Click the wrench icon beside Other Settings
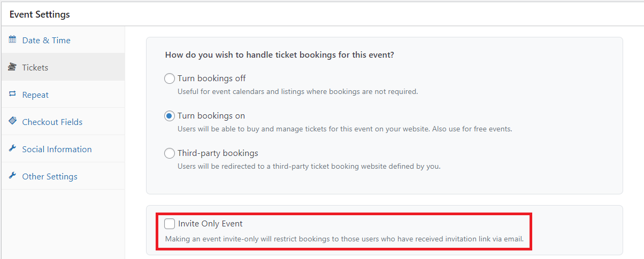Viewport: 644px width, 259px height. click(12, 176)
